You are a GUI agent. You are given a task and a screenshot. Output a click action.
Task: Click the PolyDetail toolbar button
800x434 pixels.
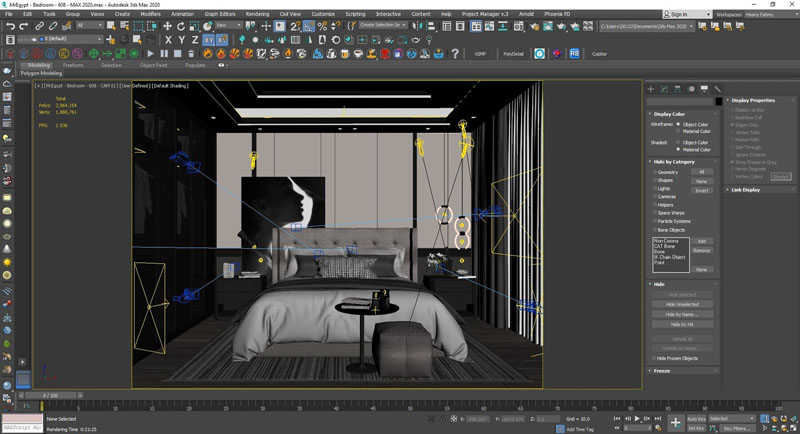tap(513, 53)
